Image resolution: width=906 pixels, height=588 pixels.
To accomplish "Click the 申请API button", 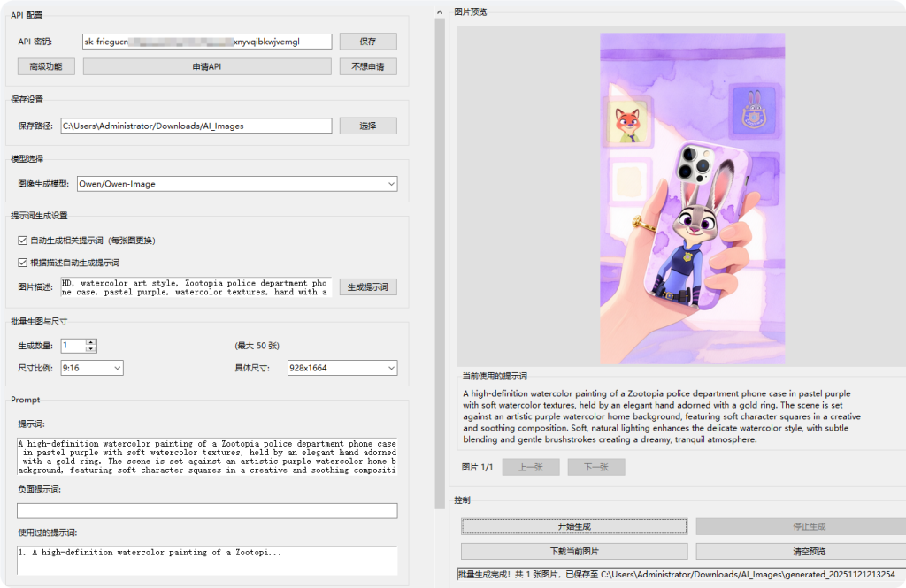I will (207, 66).
